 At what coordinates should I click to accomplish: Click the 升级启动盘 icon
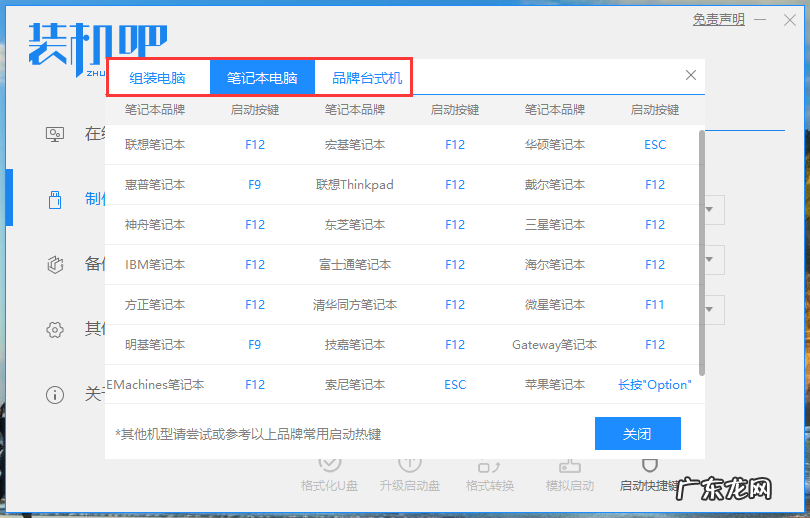pos(410,465)
